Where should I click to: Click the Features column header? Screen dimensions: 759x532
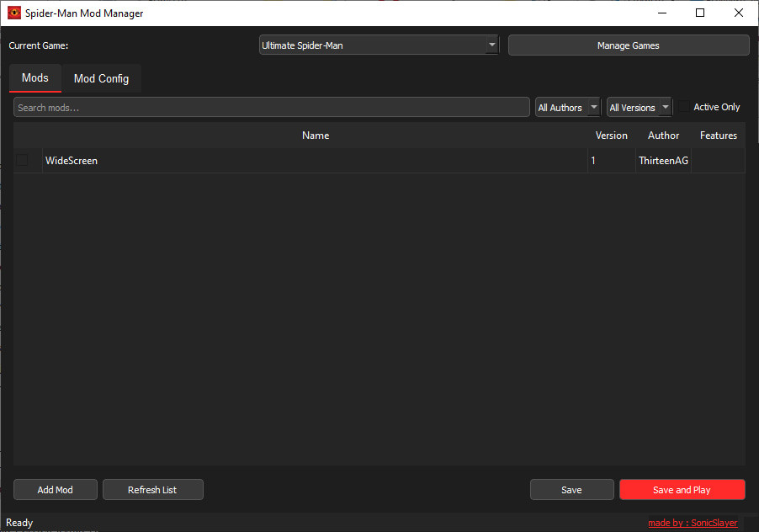point(719,135)
